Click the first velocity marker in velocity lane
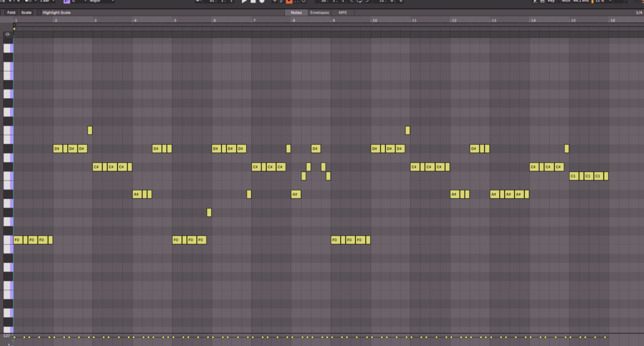Image resolution: width=644 pixels, height=346 pixels. [14, 337]
